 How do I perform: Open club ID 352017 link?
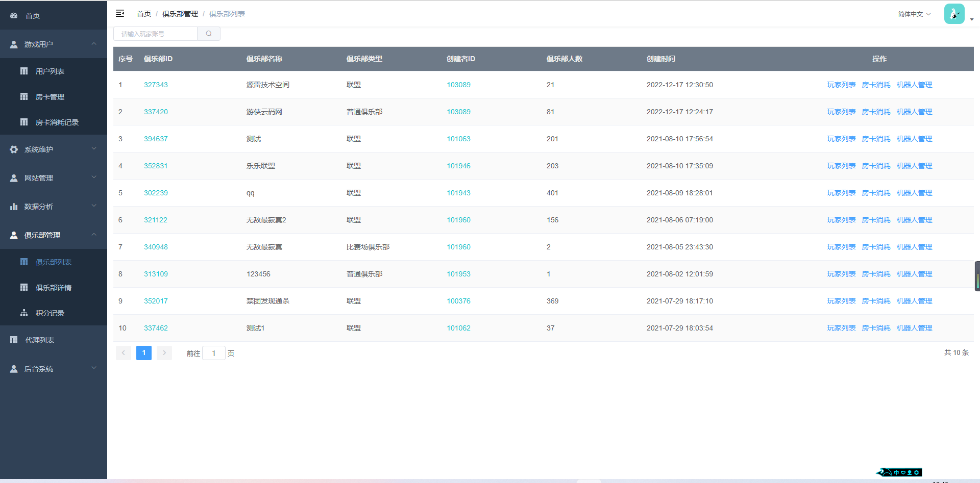click(x=156, y=301)
